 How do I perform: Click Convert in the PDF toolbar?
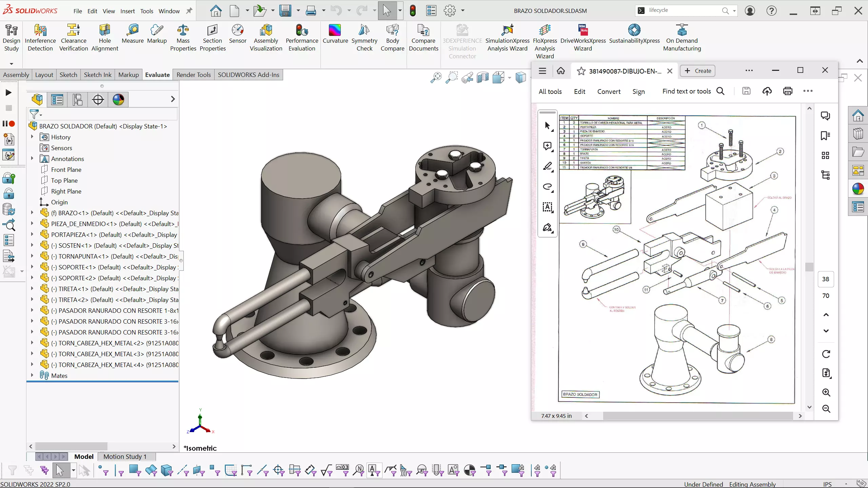[x=609, y=91]
